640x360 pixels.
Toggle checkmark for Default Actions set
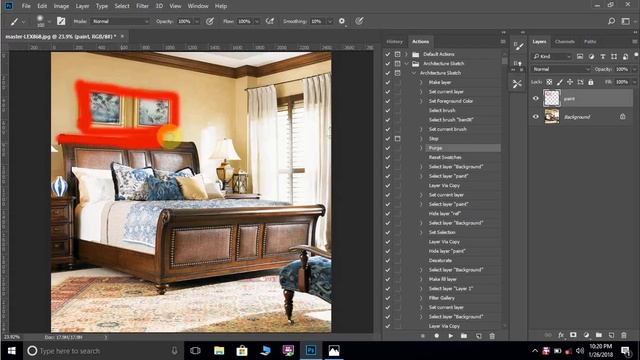pos(387,54)
